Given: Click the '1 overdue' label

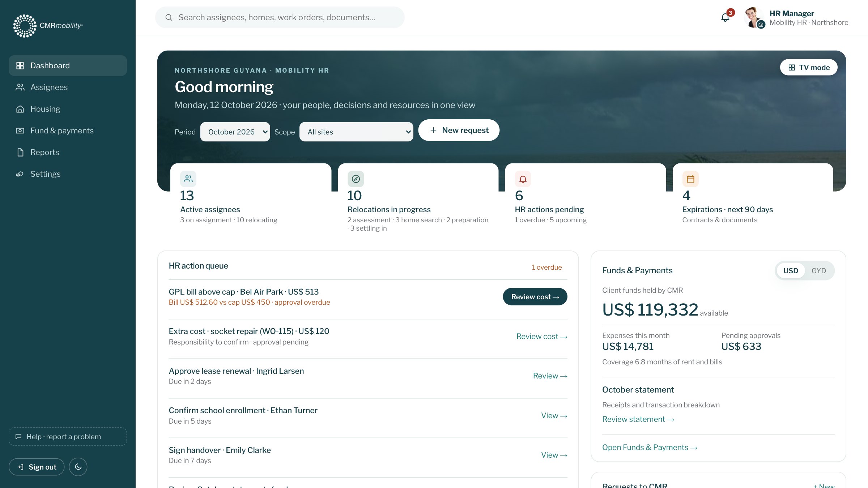Looking at the screenshot, I should pyautogui.click(x=546, y=267).
